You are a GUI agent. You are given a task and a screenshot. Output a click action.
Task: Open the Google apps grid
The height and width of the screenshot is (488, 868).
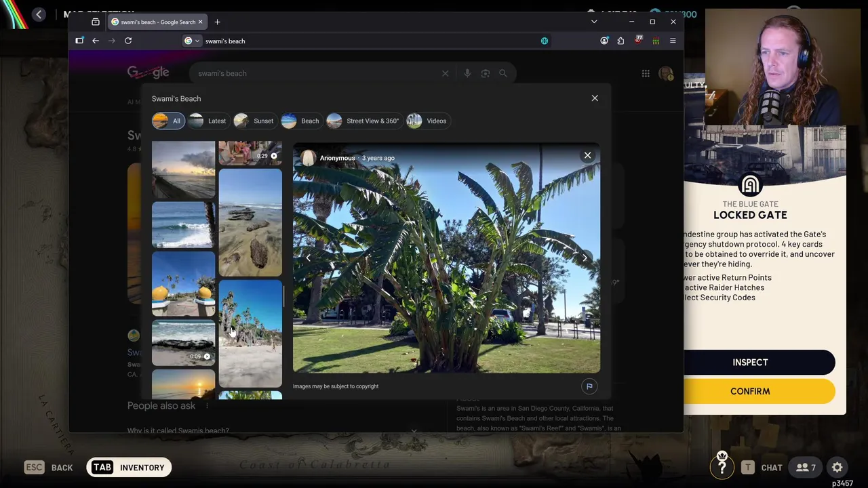[x=646, y=73]
